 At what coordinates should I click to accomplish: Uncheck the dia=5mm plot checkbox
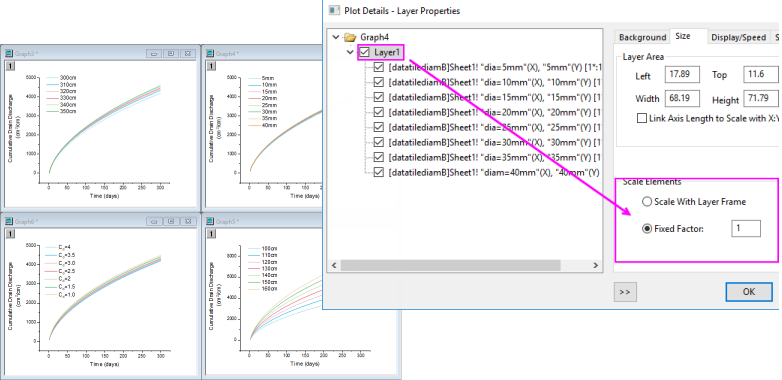[x=379, y=67]
